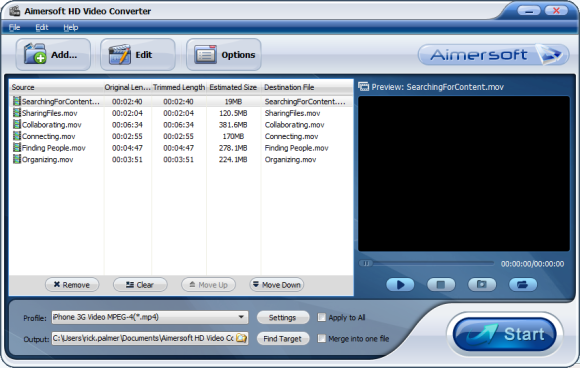
Task: Click the Organizing.mov destination file cell
Action: click(x=290, y=160)
